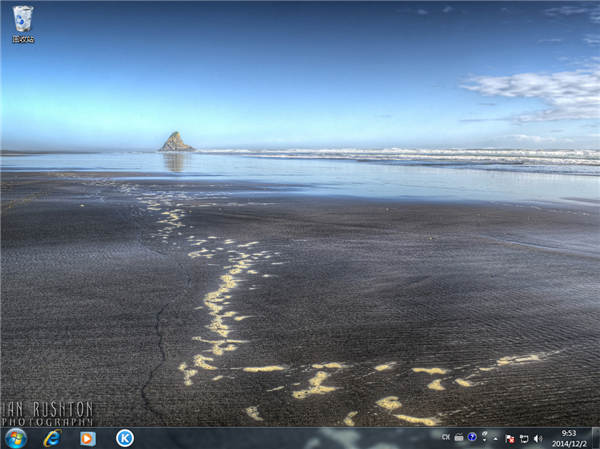The width and height of the screenshot is (600, 449).
Task: Open the volume speaker icon
Action: pyautogui.click(x=538, y=439)
